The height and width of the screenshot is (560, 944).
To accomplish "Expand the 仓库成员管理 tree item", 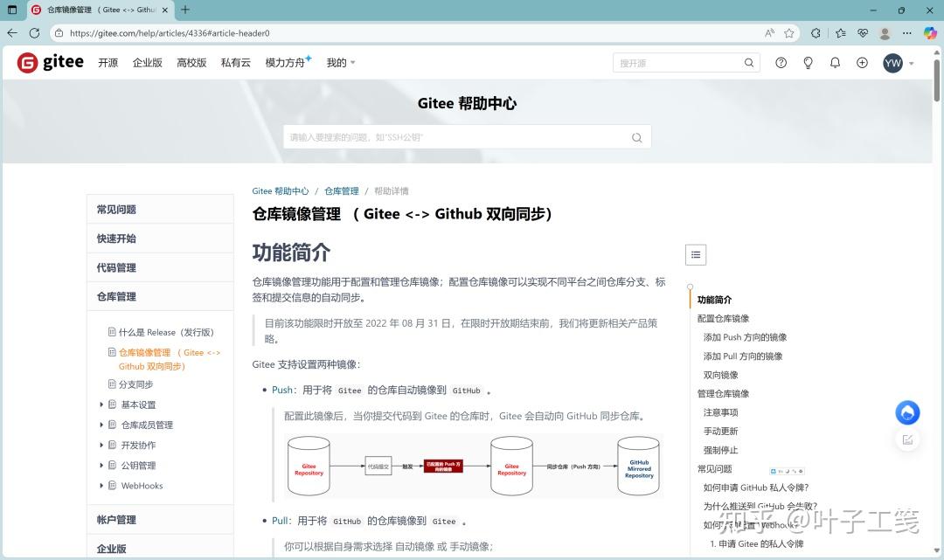I will tap(101, 425).
